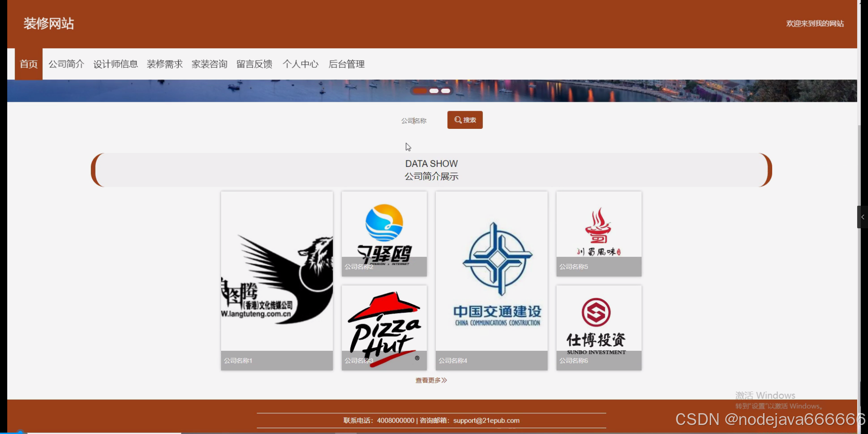Click the 查看更多 link

click(x=431, y=380)
